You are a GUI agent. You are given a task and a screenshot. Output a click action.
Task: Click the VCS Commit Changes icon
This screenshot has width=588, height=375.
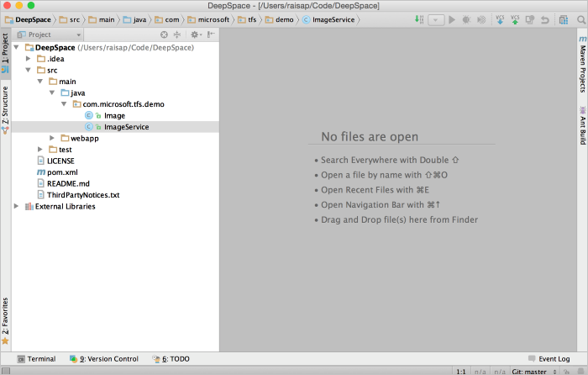[x=515, y=19]
